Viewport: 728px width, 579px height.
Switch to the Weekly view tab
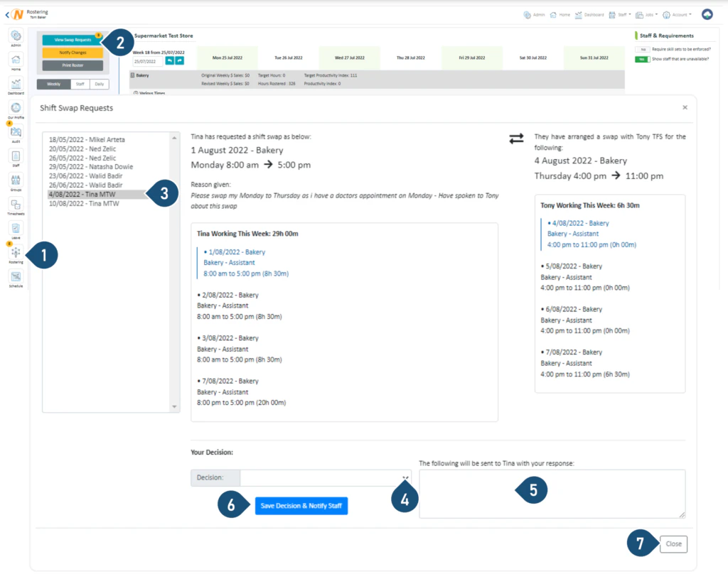point(54,84)
